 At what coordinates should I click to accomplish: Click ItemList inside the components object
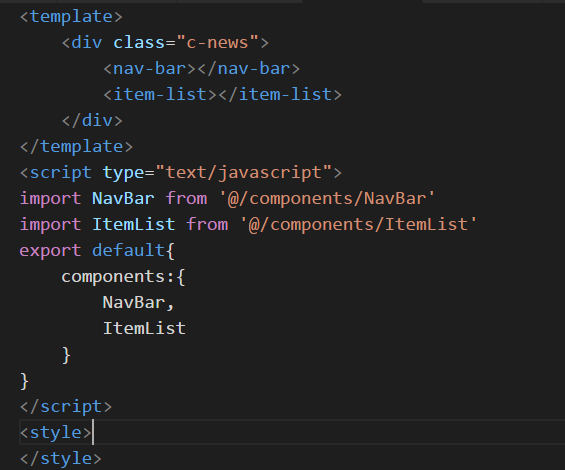click(144, 328)
